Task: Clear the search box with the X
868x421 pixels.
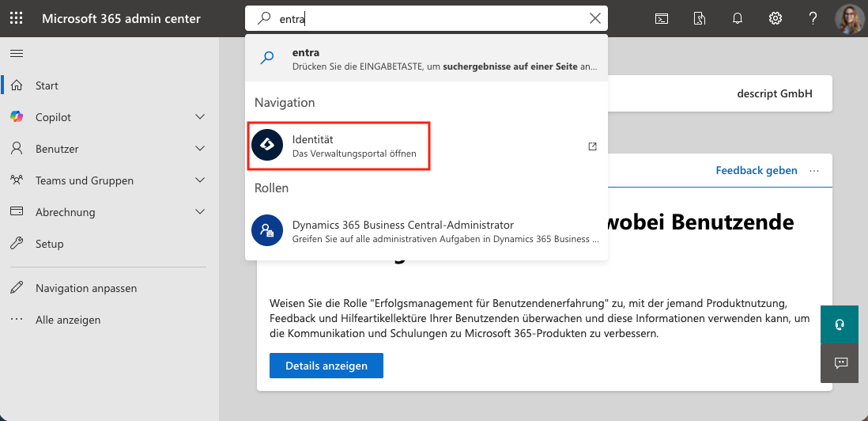Action: point(595,18)
